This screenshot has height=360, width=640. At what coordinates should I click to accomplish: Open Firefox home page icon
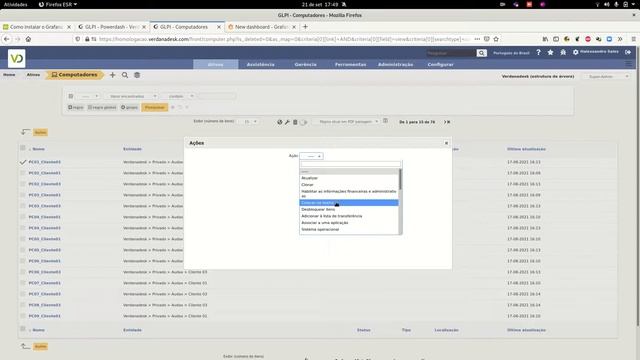click(x=28, y=39)
